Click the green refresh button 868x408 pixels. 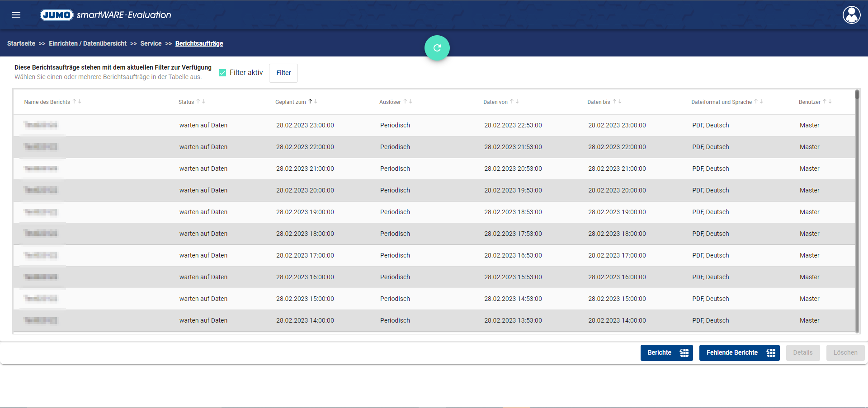[x=437, y=48]
